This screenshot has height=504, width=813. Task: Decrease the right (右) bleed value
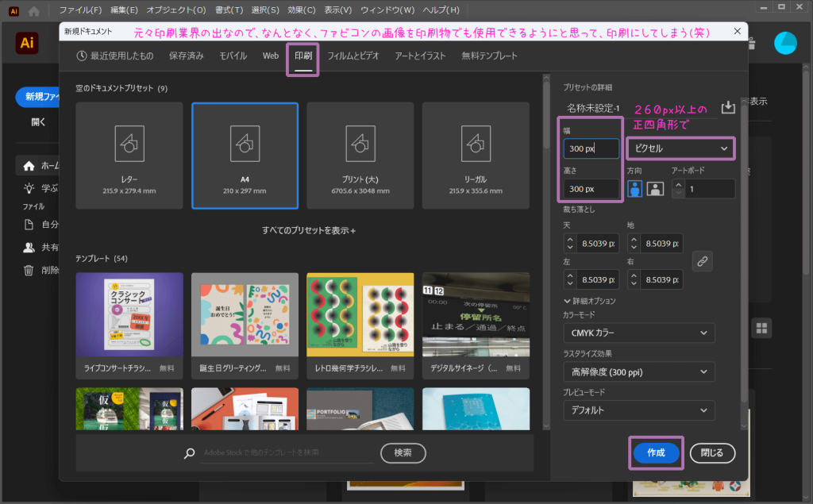(x=634, y=284)
